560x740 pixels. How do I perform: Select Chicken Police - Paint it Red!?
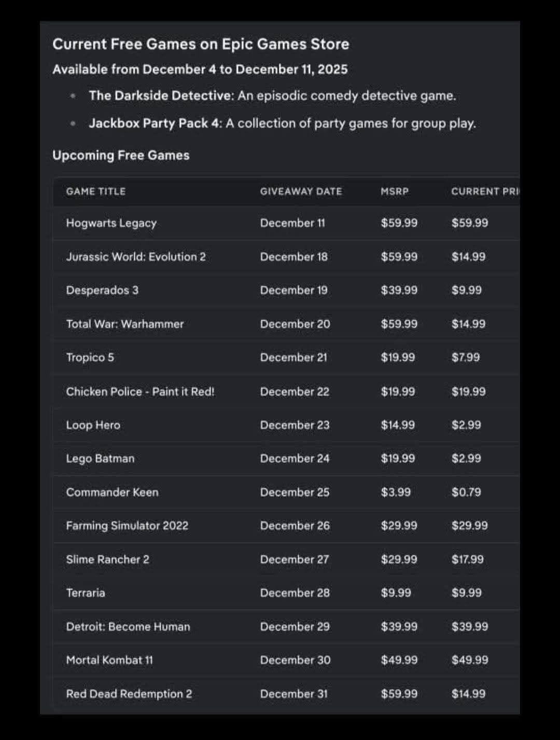(140, 392)
